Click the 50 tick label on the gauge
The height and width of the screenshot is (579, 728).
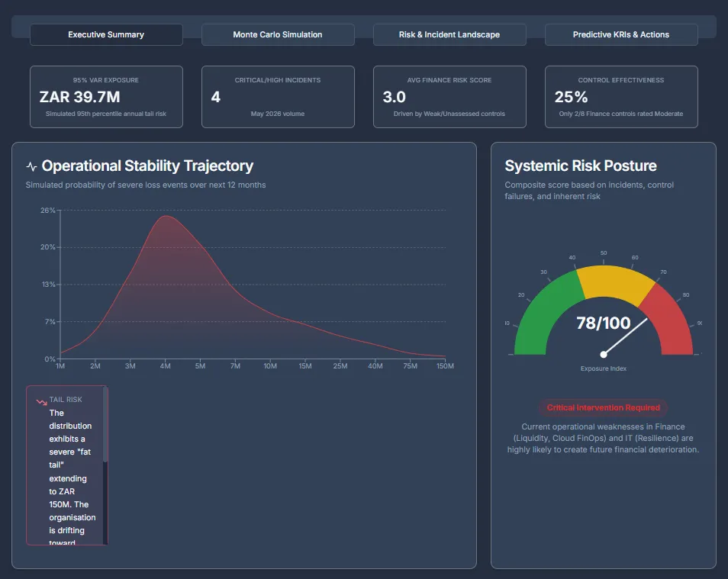coord(604,253)
